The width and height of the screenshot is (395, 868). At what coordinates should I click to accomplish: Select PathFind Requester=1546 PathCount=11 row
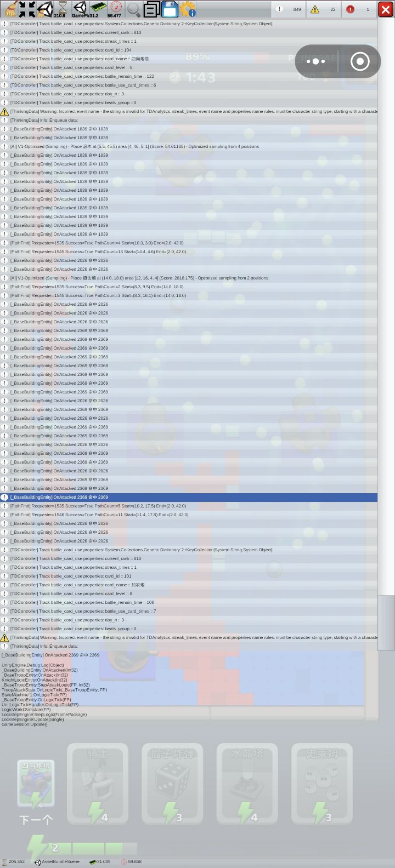(189, 515)
